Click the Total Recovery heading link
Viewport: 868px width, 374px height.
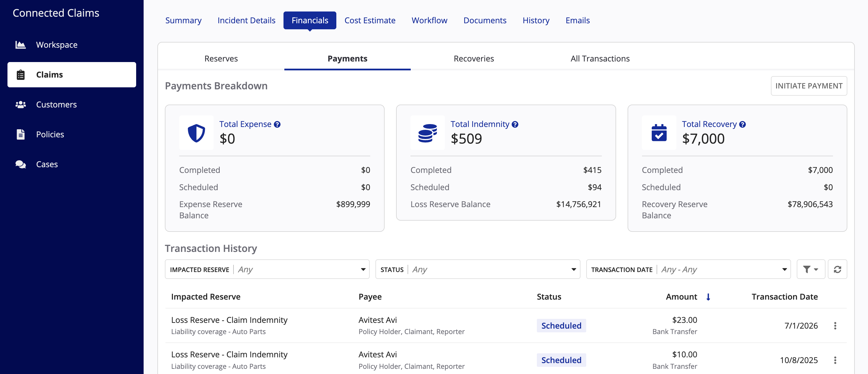(709, 124)
